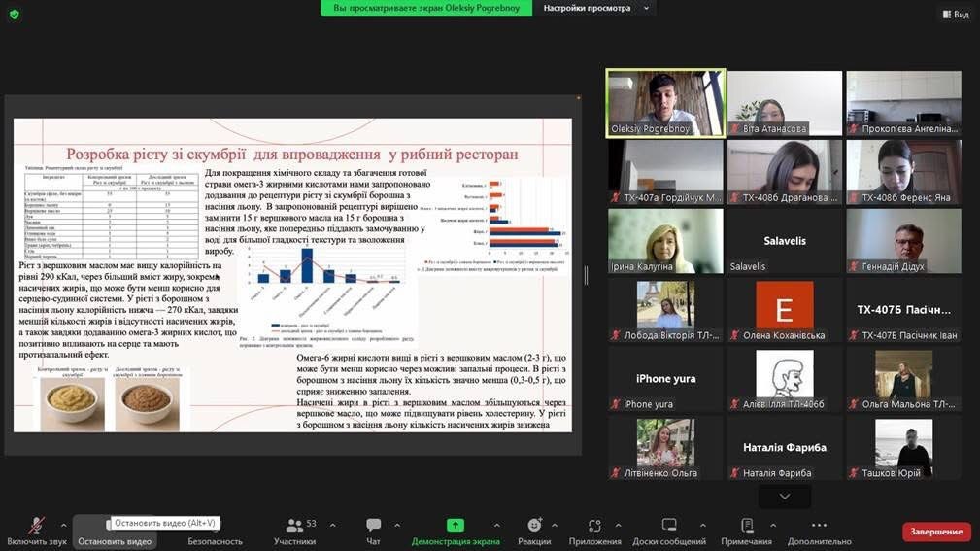This screenshot has height=551, width=980.
Task: Select Лобода Вікторія video tile
Action: 665,310
